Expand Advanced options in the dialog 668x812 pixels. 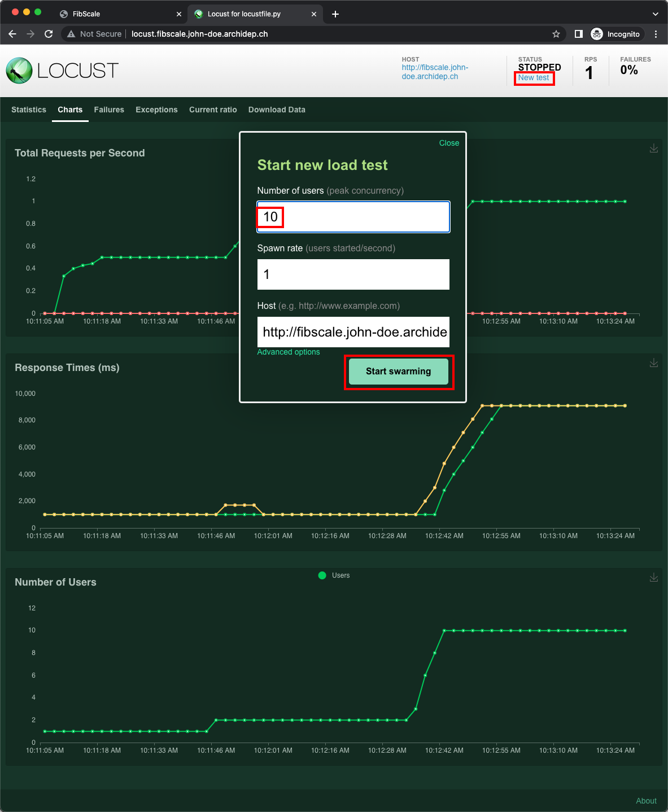(288, 352)
